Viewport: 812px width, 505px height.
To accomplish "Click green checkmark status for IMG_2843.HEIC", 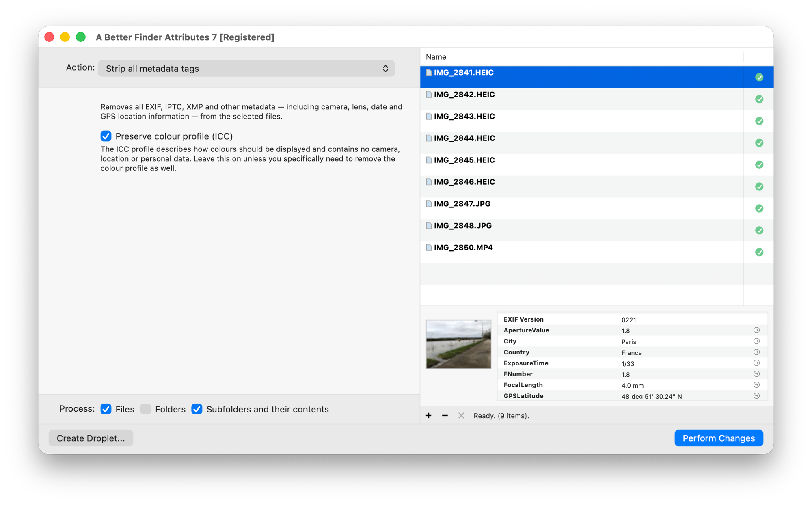I will click(x=759, y=121).
